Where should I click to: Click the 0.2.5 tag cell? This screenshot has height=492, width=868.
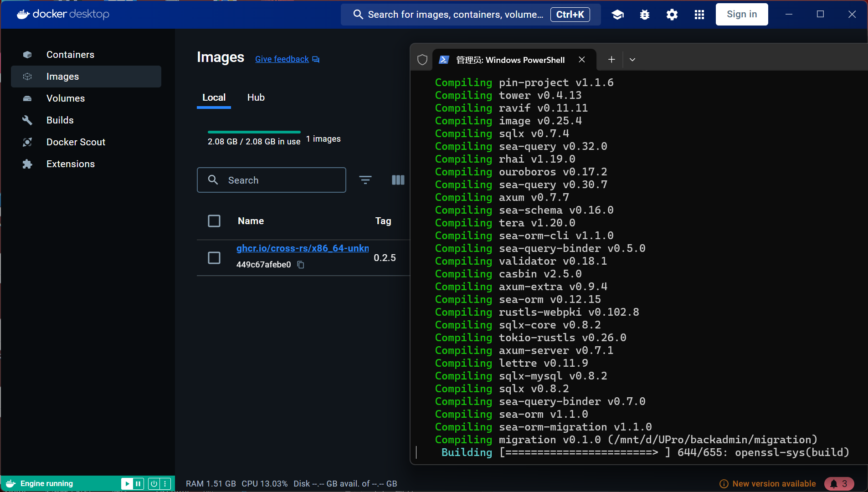(x=385, y=258)
